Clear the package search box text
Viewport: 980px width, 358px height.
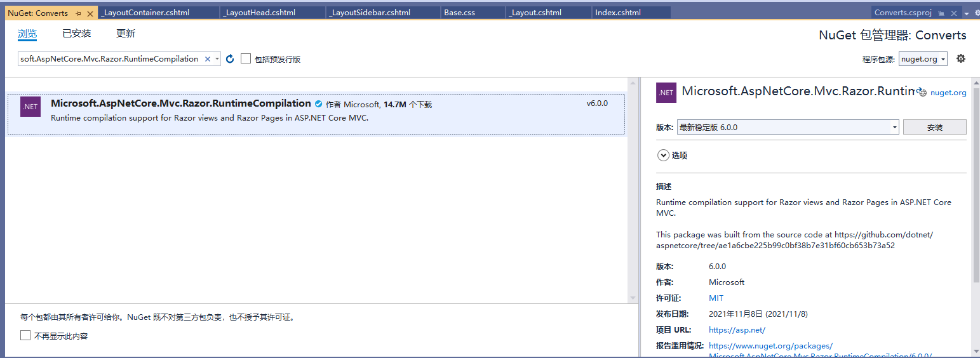point(207,59)
